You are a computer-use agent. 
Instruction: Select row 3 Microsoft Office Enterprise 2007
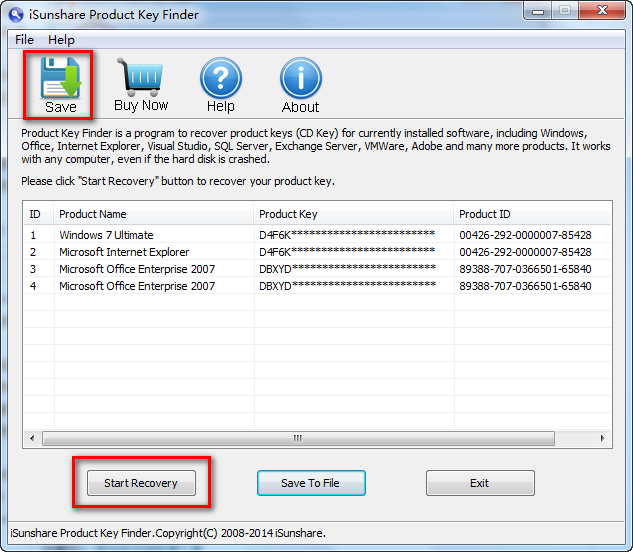317,269
